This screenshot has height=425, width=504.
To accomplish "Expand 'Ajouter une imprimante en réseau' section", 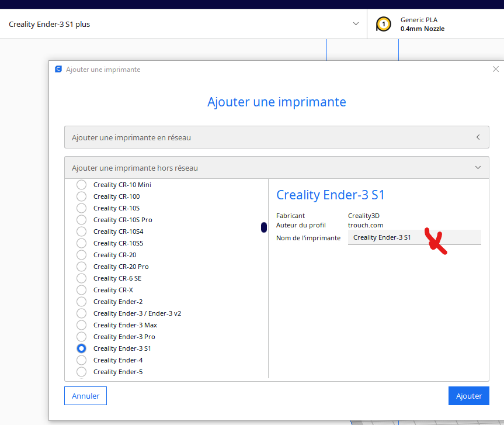I will click(x=277, y=137).
